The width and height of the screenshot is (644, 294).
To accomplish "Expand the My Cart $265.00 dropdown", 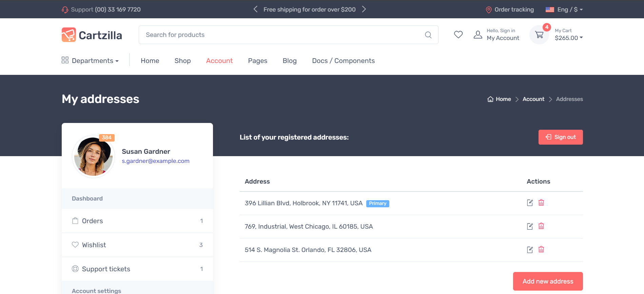I will tap(568, 38).
